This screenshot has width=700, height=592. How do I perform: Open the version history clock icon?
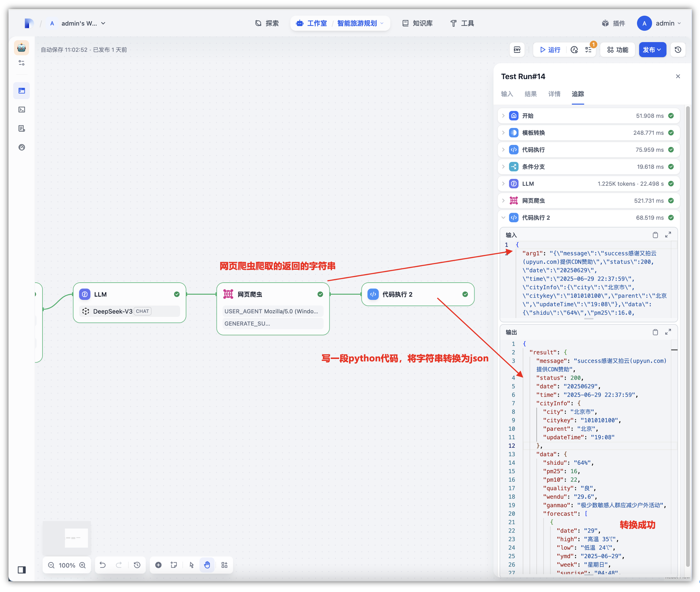(677, 50)
